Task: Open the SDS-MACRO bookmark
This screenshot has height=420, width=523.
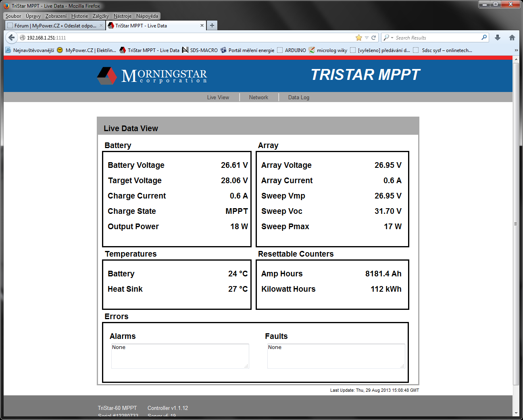Action: [200, 50]
